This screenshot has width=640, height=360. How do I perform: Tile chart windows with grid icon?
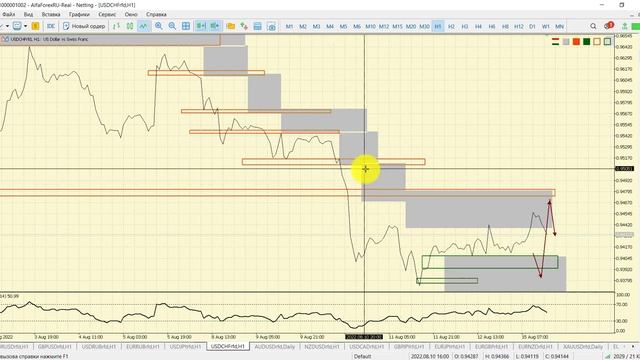click(186, 26)
